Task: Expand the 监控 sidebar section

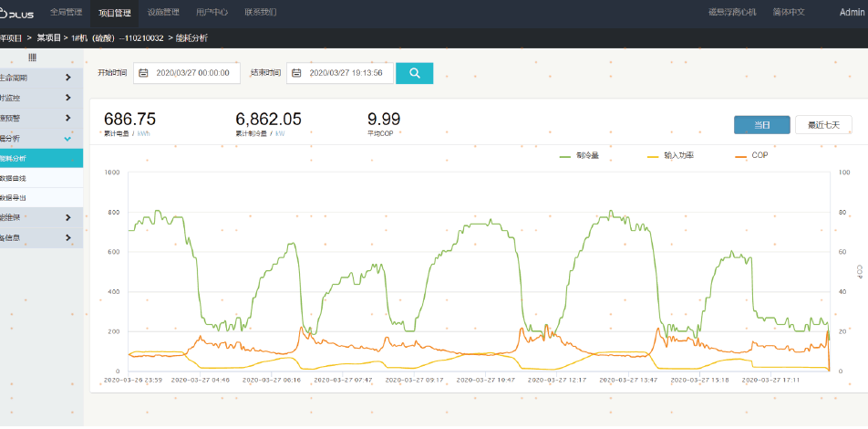Action: pyautogui.click(x=68, y=98)
